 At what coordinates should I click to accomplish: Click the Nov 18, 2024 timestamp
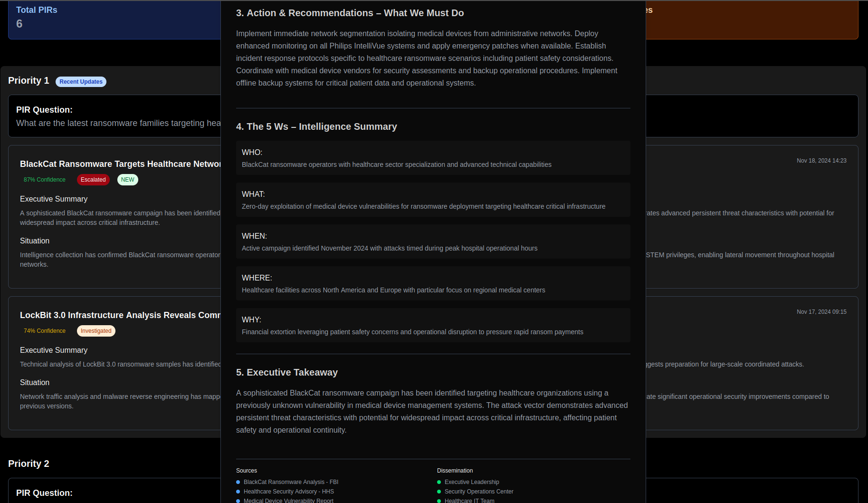pos(821,160)
